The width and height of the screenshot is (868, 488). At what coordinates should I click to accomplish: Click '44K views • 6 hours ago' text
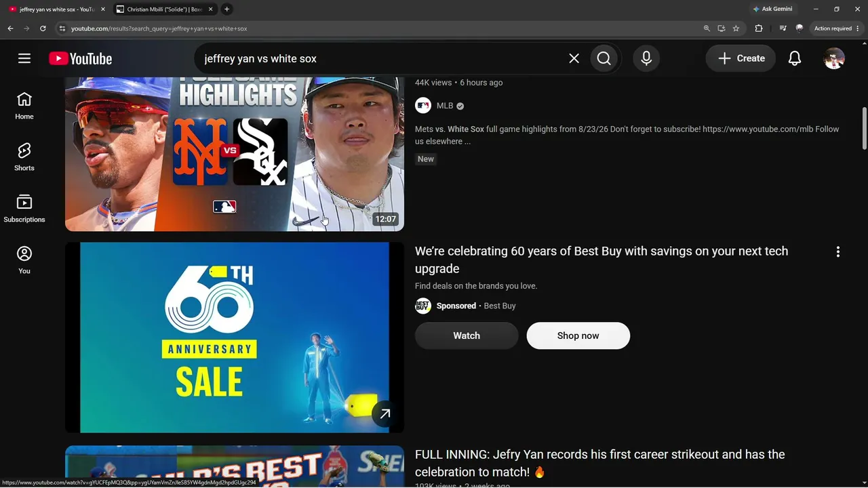(x=459, y=83)
